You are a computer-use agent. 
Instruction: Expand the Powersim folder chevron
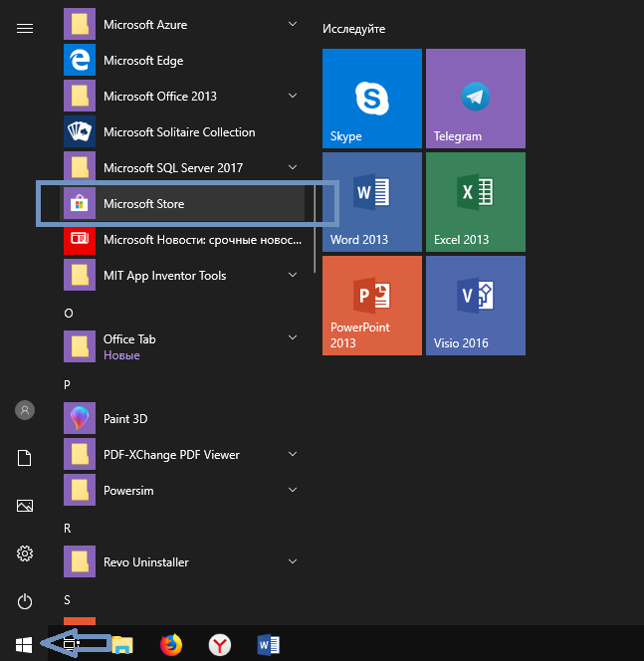click(293, 490)
